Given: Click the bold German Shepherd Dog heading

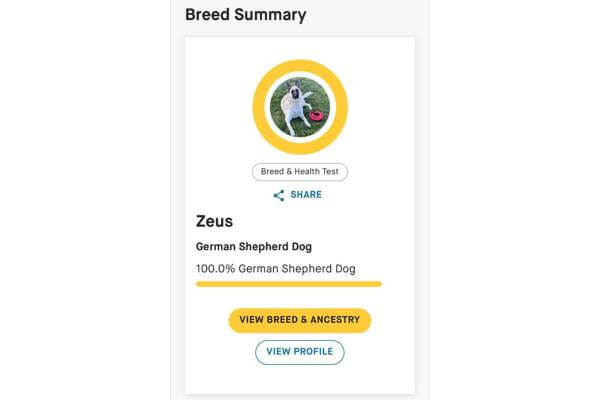Looking at the screenshot, I should 254,247.
